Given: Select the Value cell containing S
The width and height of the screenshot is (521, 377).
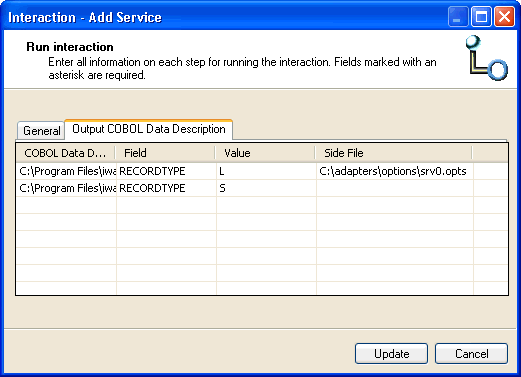Looking at the screenshot, I should pyautogui.click(x=267, y=188).
